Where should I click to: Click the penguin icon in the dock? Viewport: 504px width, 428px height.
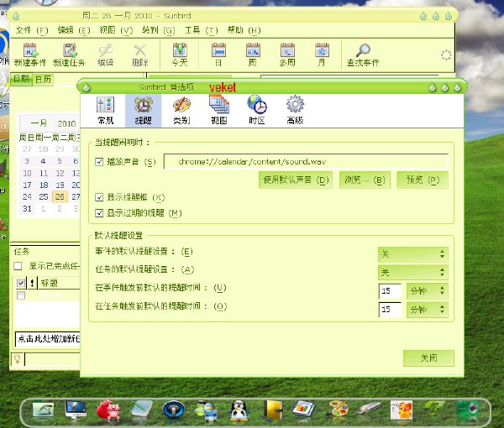239,410
